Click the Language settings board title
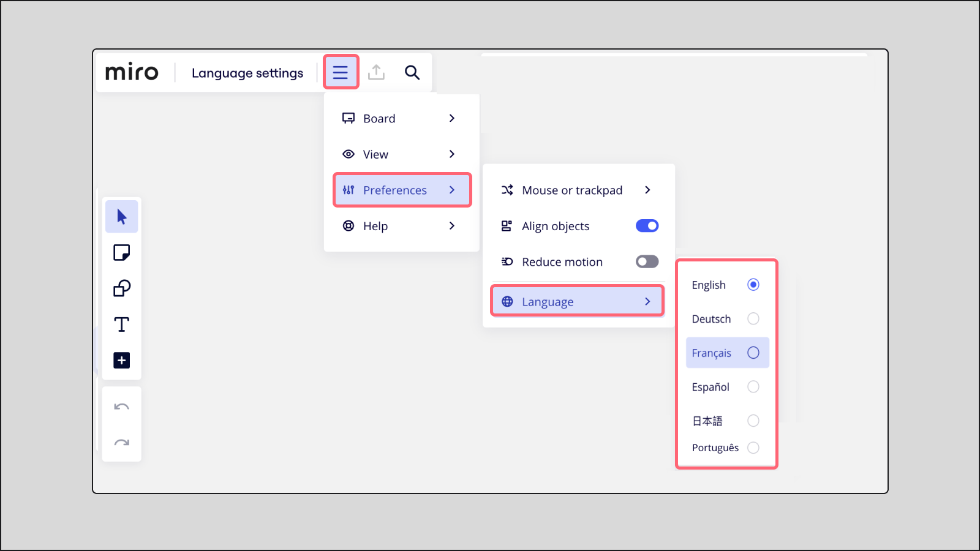Image resolution: width=980 pixels, height=551 pixels. coord(247,72)
